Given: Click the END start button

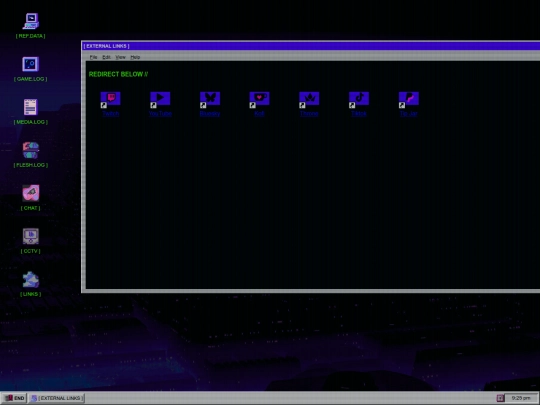Looking at the screenshot, I should pos(14,398).
